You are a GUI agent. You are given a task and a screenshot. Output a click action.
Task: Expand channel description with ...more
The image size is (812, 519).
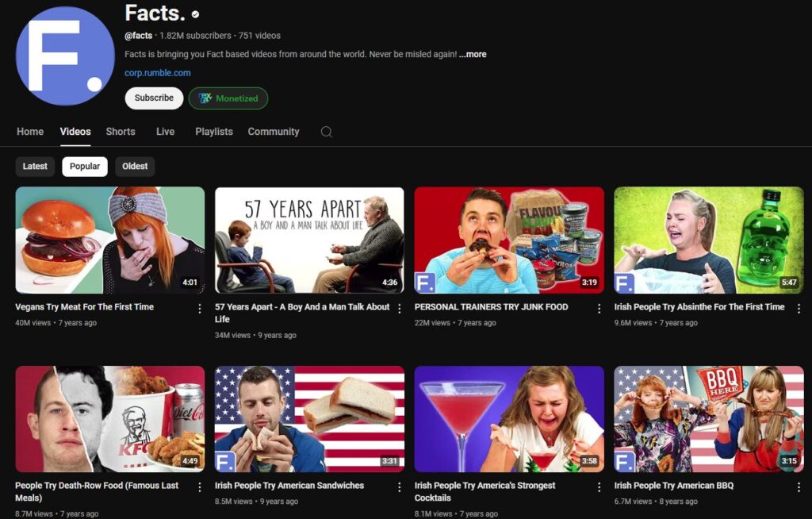click(473, 54)
